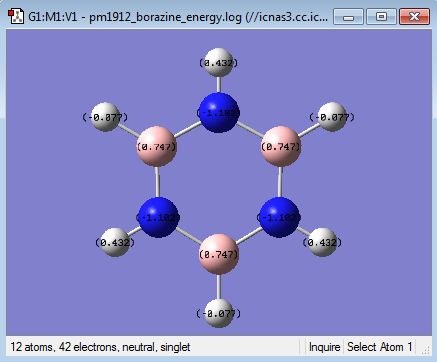Maximize the borazine energy window
This screenshot has height=362, width=437.
tap(381, 16)
